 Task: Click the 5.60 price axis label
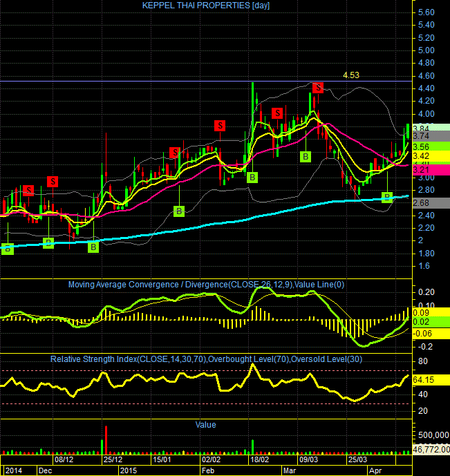pyautogui.click(x=426, y=12)
